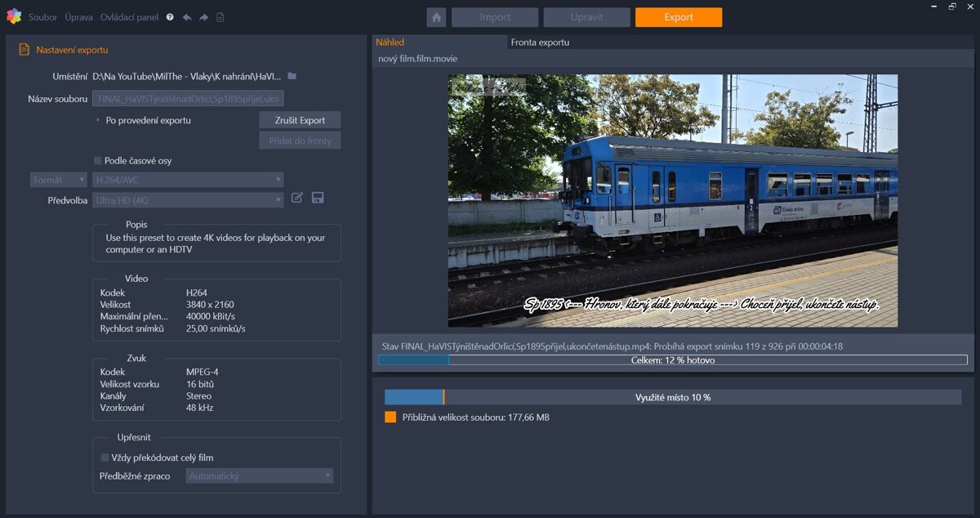Click the Využité místo 10 % bar
This screenshot has height=518, width=980.
pyautogui.click(x=673, y=397)
